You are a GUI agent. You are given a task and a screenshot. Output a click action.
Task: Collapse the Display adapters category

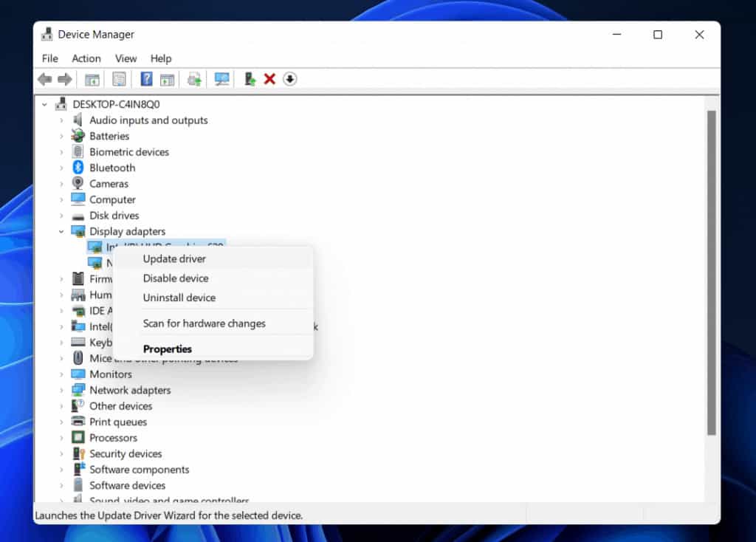click(x=62, y=231)
